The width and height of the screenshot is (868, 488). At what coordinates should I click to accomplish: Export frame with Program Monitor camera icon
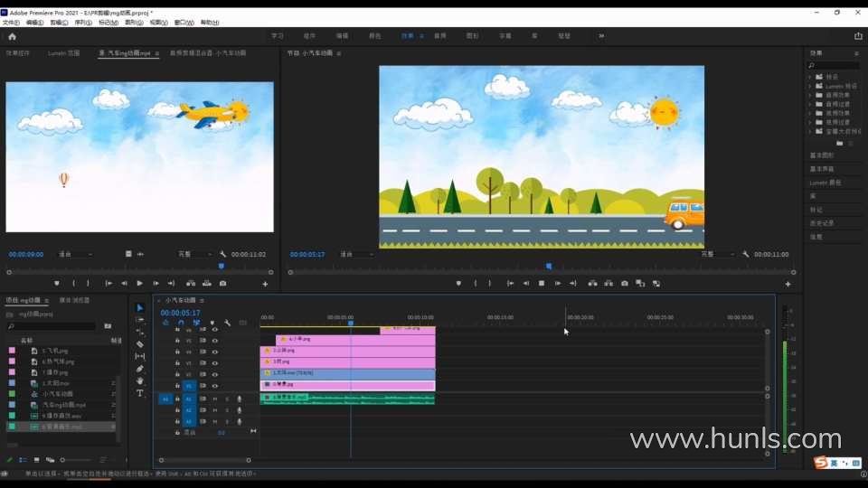click(x=625, y=284)
